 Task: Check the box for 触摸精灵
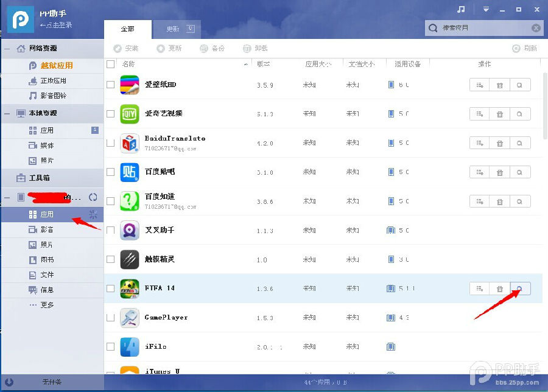[110, 259]
